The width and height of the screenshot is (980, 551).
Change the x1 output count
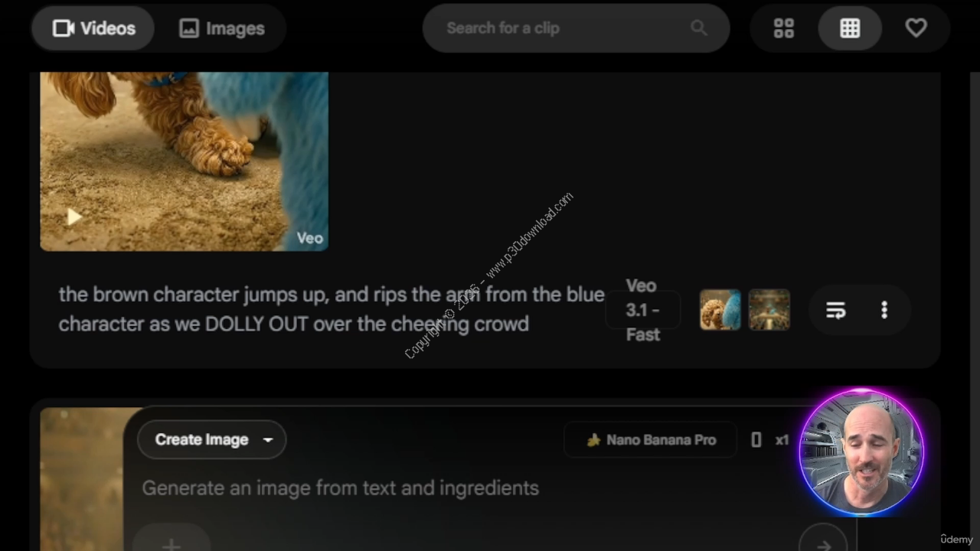(782, 440)
